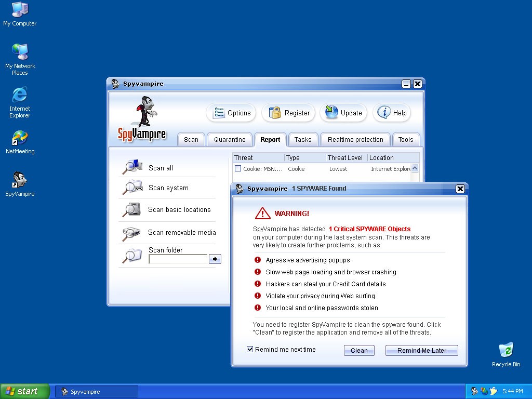Open the Recycle Bin on desktop
Image resolution: width=532 pixels, height=399 pixels.
coord(506,350)
